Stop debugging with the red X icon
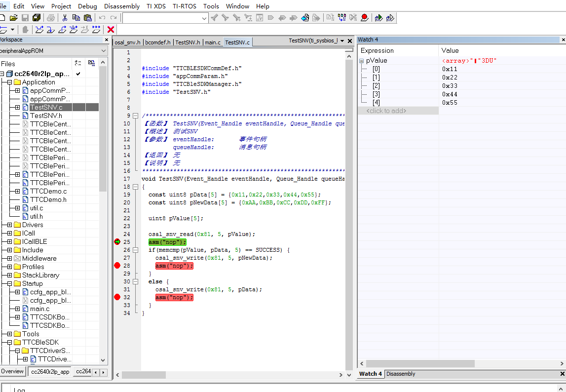Viewport: 566px width, 392px height. point(111,30)
